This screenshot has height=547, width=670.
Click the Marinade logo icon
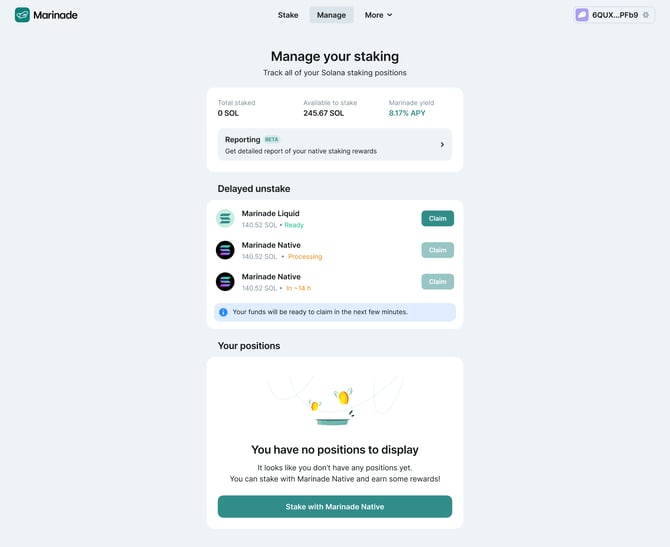(22, 15)
